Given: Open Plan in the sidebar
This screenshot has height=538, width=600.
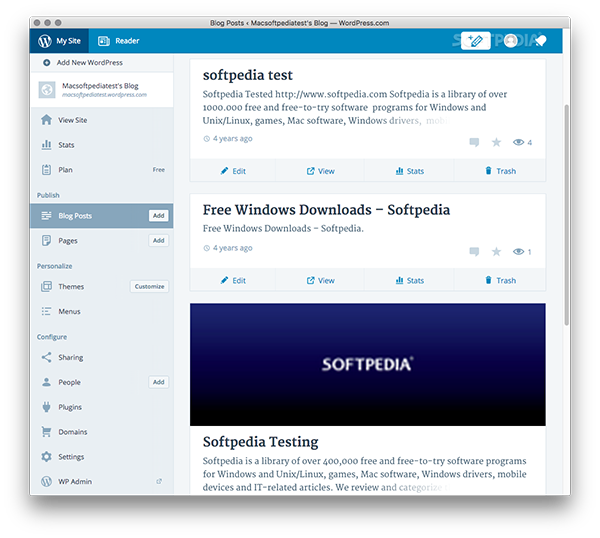Looking at the screenshot, I should click(x=102, y=170).
